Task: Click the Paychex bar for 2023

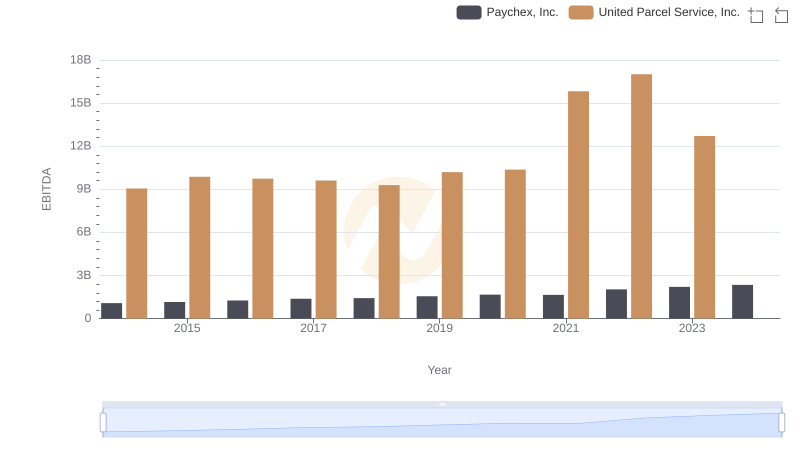Action: 680,303
